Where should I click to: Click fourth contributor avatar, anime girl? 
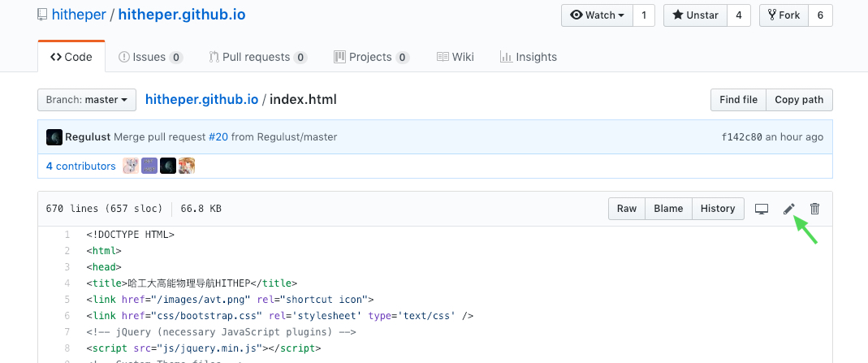(x=187, y=166)
